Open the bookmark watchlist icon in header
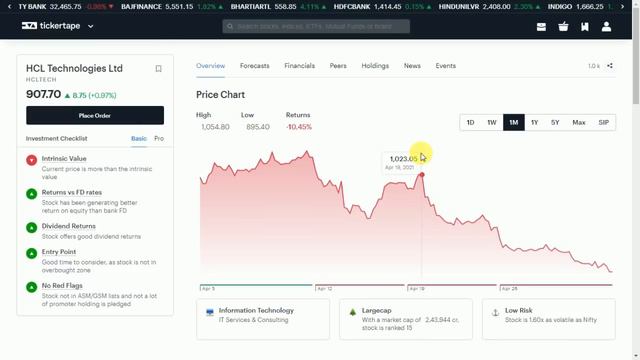 pyautogui.click(x=585, y=27)
